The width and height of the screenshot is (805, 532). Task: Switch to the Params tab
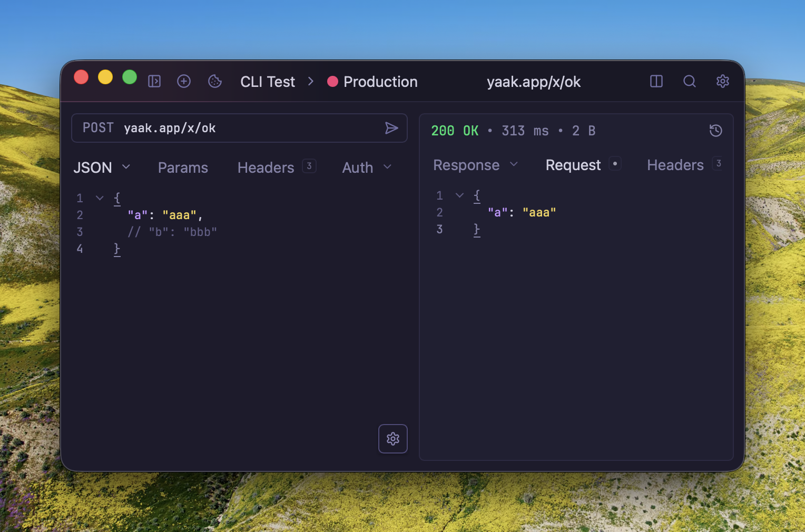tap(183, 168)
